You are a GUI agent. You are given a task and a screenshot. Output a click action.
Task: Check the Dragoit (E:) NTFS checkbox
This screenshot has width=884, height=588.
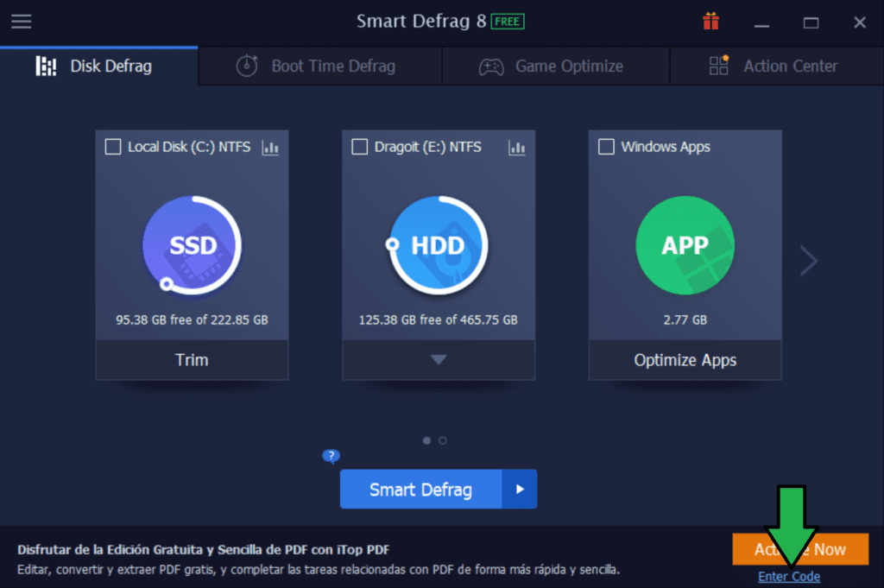coord(360,147)
